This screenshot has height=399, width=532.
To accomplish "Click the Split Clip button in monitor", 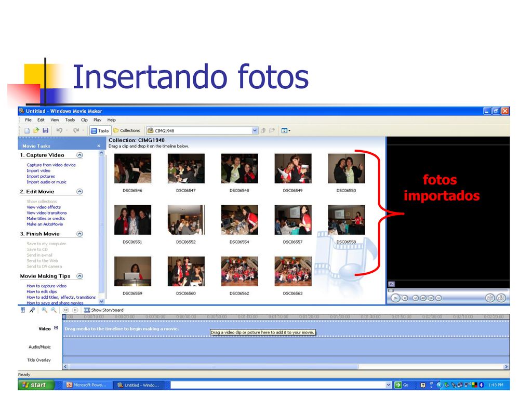I will [490, 298].
